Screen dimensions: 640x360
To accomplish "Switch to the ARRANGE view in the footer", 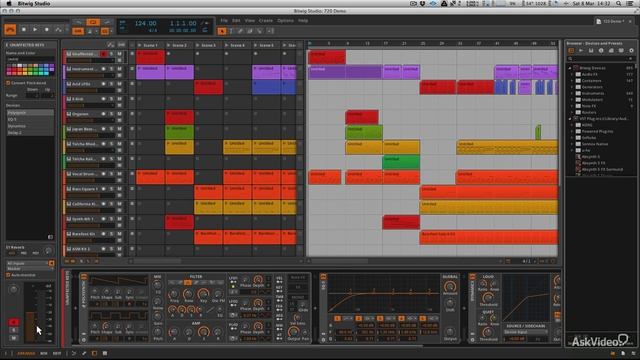I will click(x=26, y=353).
